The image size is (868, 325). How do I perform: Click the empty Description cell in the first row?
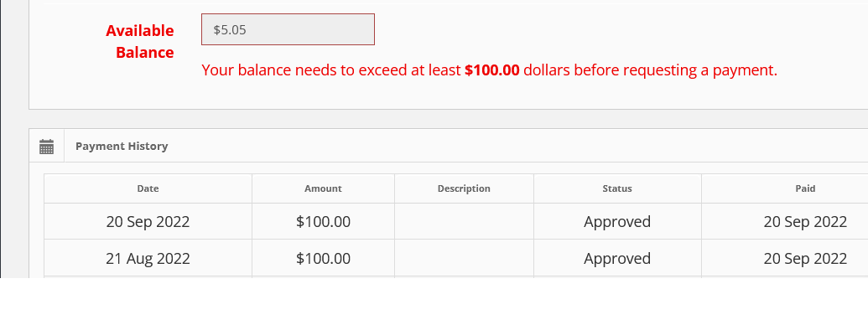(464, 222)
